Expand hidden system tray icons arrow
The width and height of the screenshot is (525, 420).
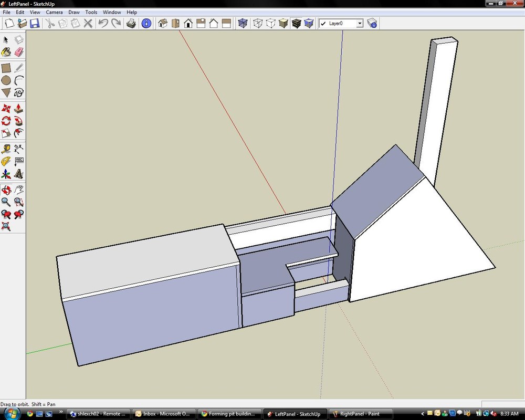pos(422,414)
